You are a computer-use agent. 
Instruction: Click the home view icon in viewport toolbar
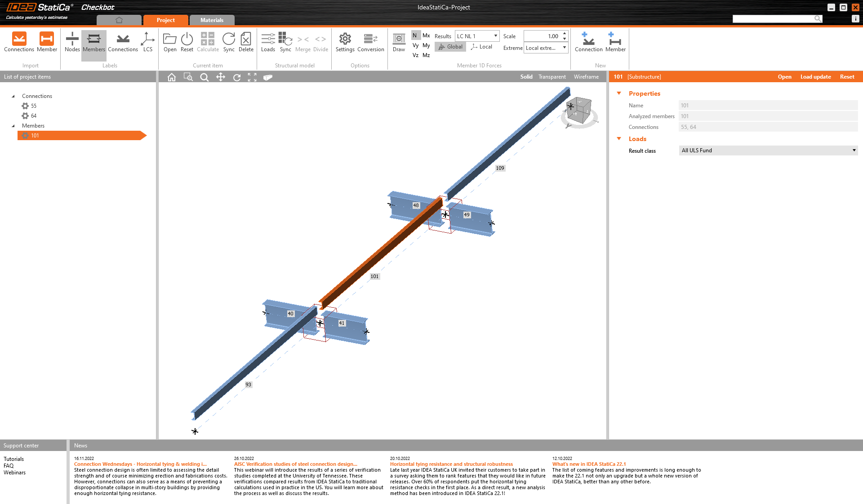point(172,77)
